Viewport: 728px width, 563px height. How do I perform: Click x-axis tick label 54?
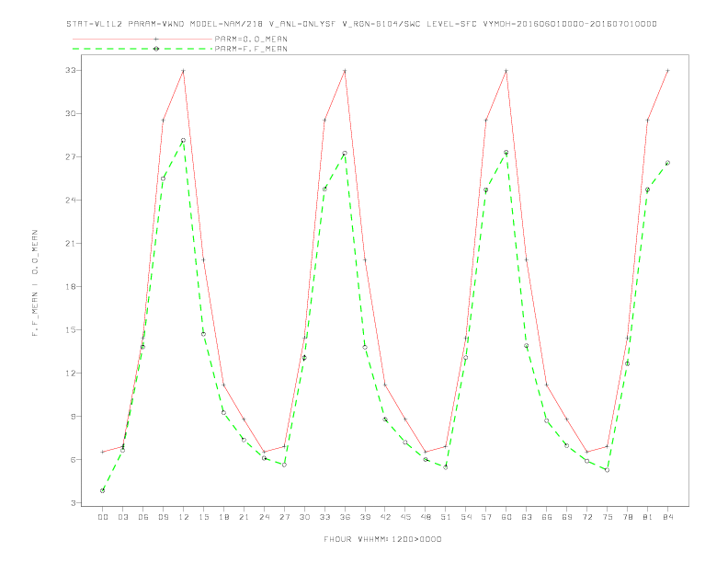(x=466, y=517)
